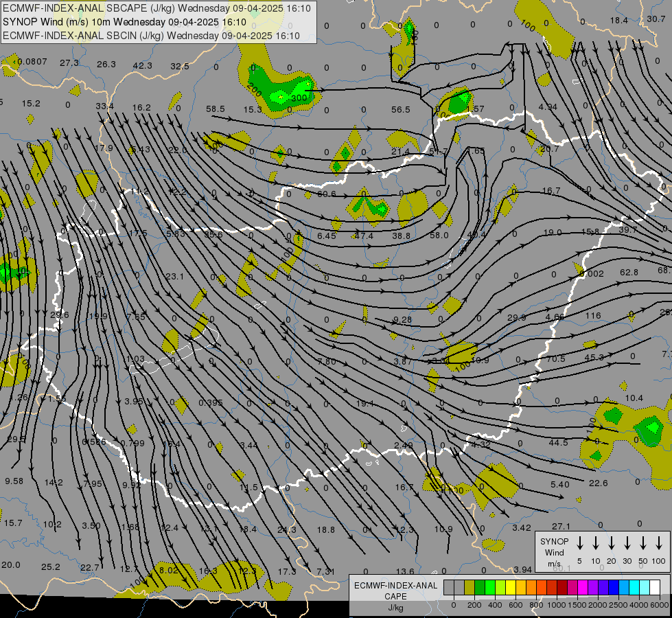Click the 7.80 value on the map
672x618 pixels.
pyautogui.click(x=327, y=362)
